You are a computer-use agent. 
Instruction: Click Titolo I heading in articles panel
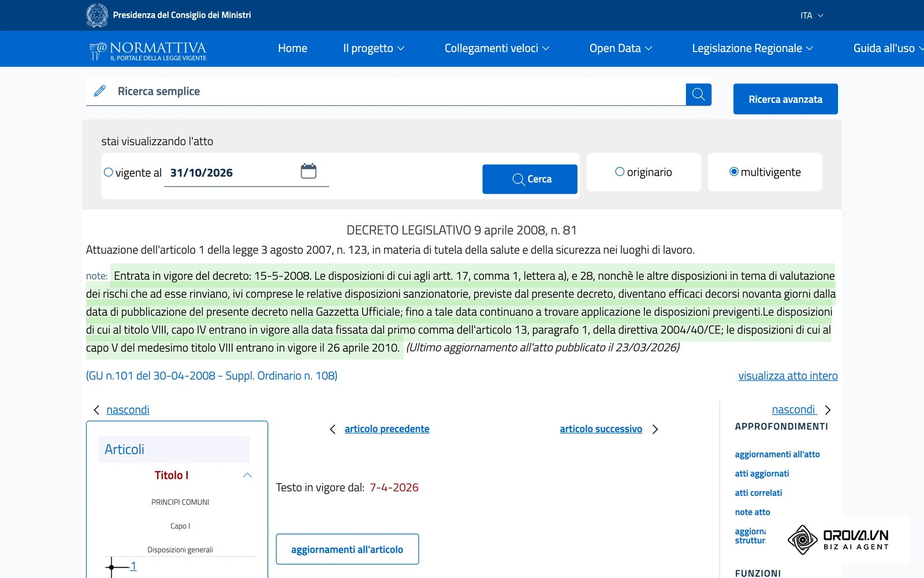tap(172, 475)
